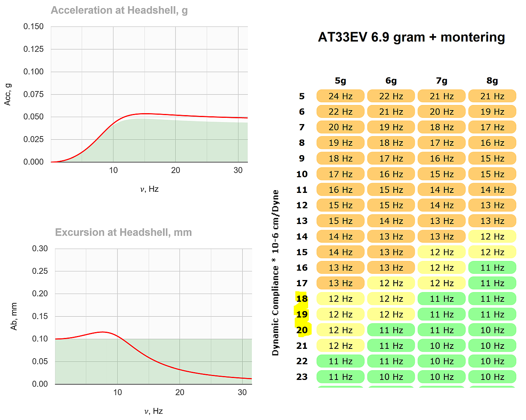Click the 12 Hz cell in row 15, 7g column
Viewport: 526px width, 420px height.
point(442,252)
